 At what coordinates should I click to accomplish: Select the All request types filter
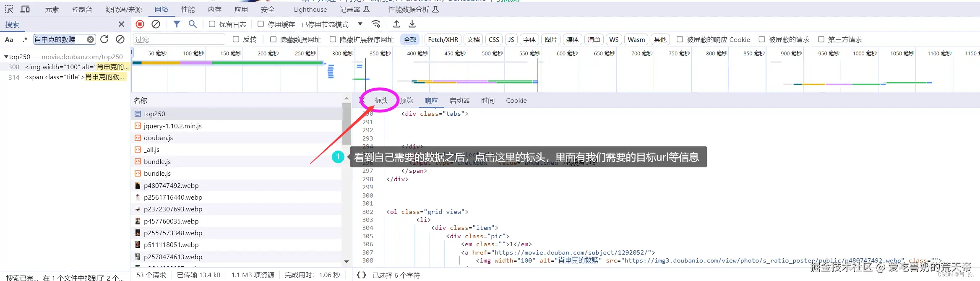tap(410, 39)
